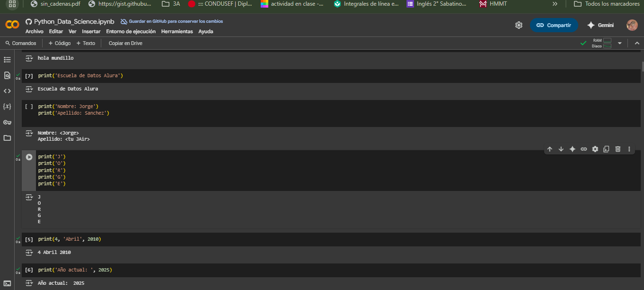Copy link to the selected cell

[584, 149]
